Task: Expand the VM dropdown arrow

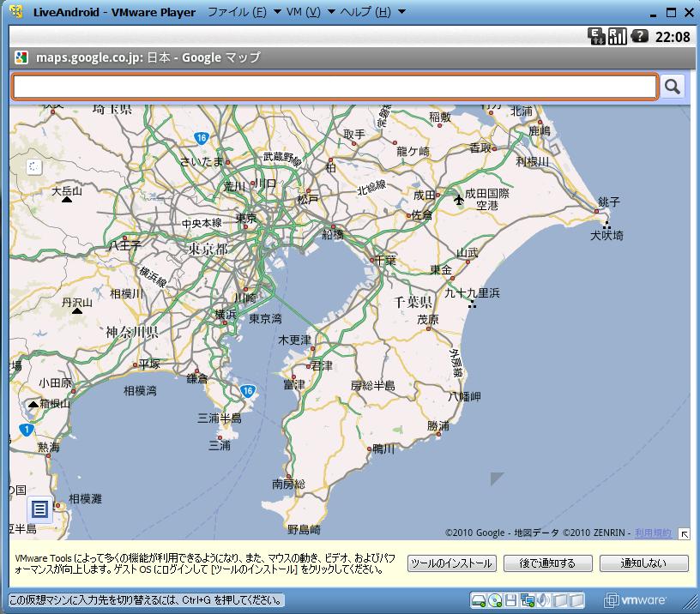Action: 331,12
